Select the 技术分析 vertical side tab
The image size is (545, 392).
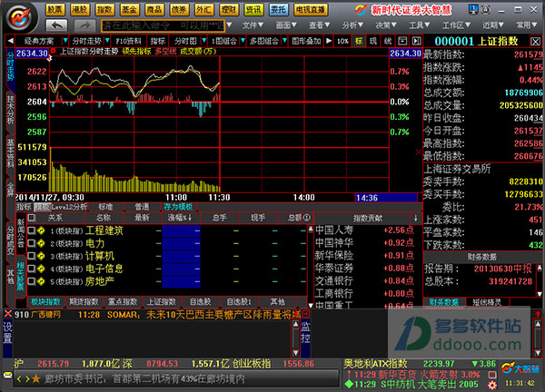11,111
